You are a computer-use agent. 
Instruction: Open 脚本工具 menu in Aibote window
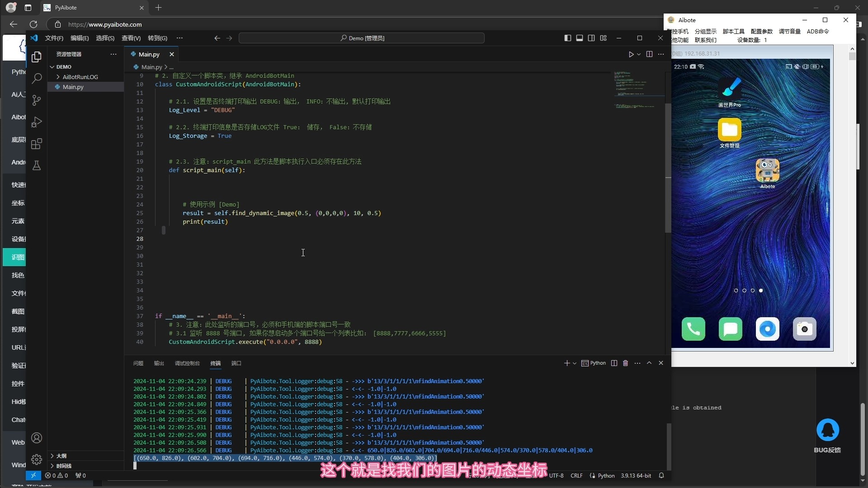[x=733, y=31]
